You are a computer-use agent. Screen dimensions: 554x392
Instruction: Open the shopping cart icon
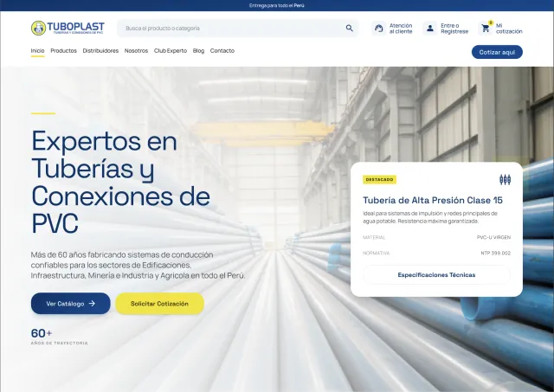click(486, 29)
